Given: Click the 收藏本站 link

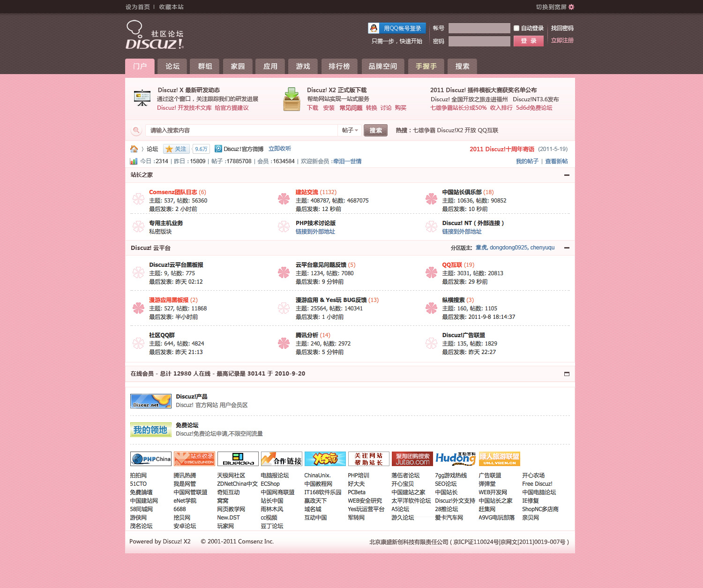Looking at the screenshot, I should [x=171, y=7].
